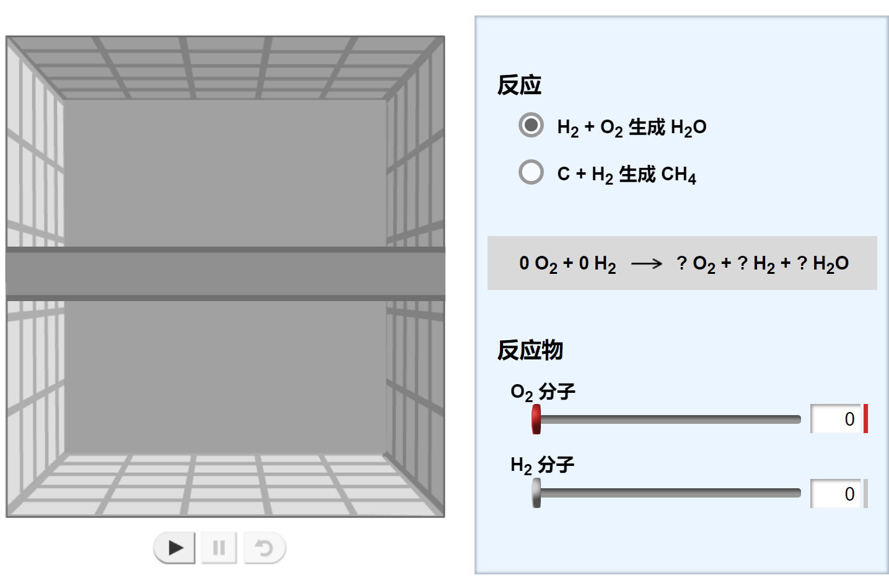Click the 反应物 section heading
Screen dimensions: 889x588
[x=530, y=350]
